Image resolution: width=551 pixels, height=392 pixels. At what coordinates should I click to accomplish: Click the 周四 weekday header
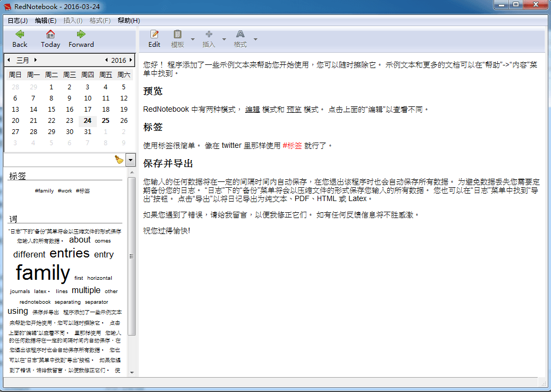(88, 75)
